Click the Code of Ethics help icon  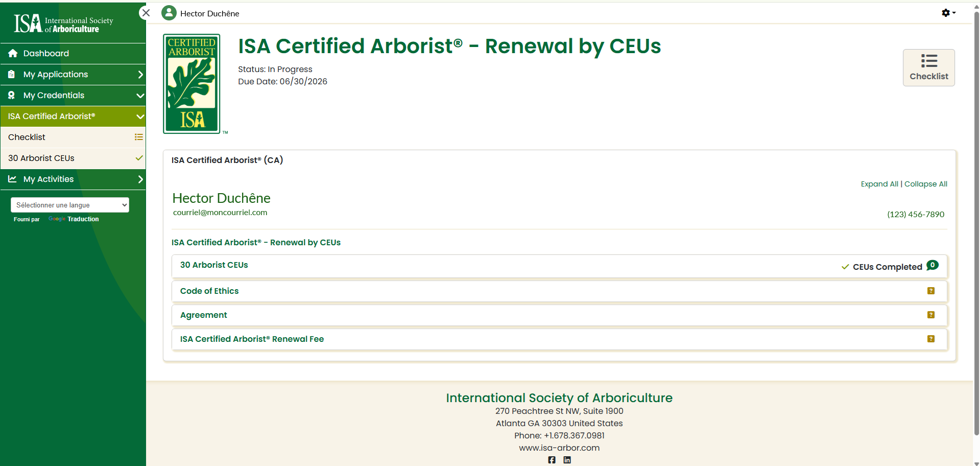930,291
